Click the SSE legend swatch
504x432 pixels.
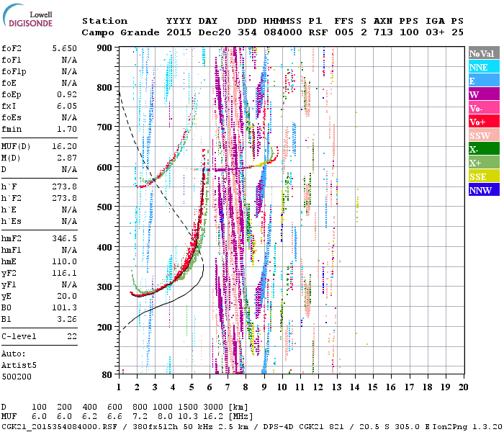(x=484, y=176)
